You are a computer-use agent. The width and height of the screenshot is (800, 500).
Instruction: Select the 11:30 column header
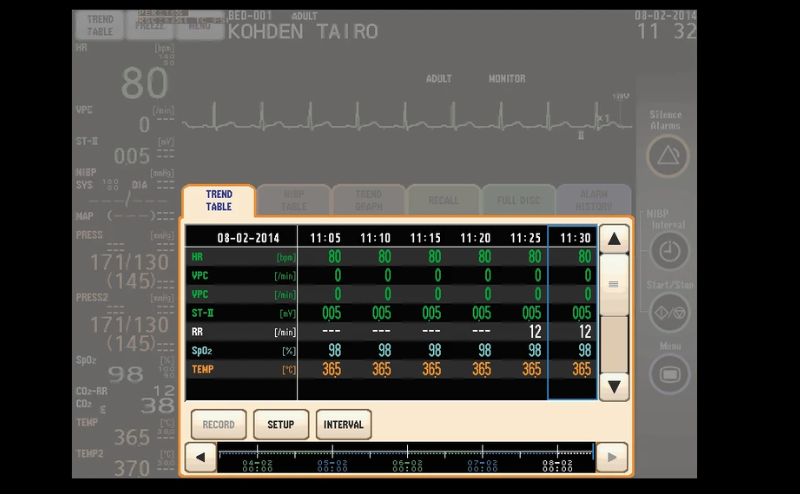574,238
